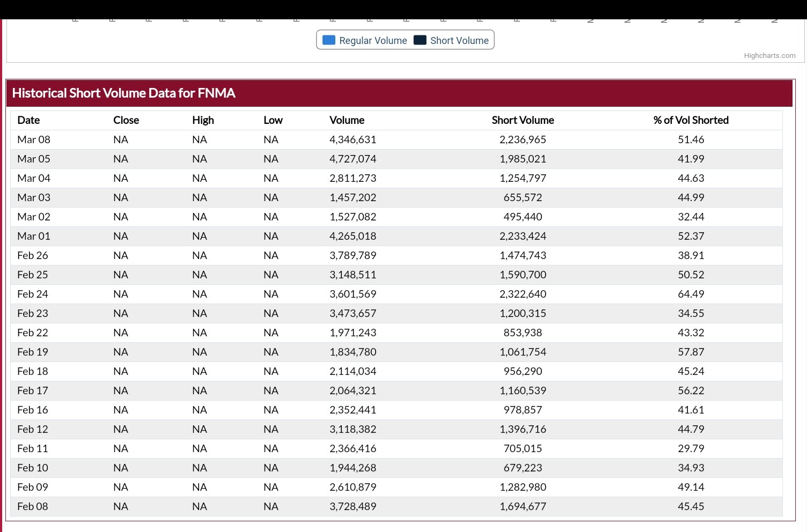
Task: Click short volume value 2,322,640
Action: pos(523,294)
